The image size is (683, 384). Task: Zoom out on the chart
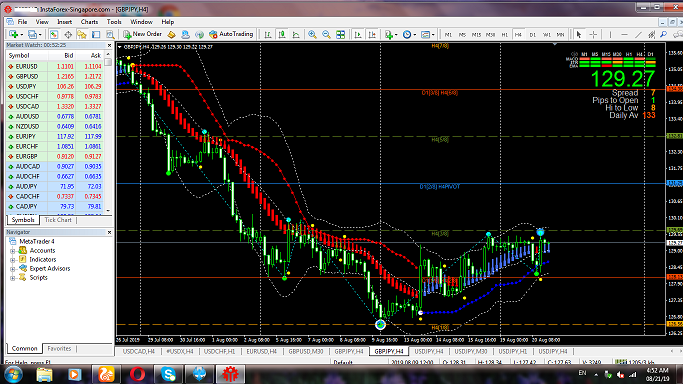326,34
